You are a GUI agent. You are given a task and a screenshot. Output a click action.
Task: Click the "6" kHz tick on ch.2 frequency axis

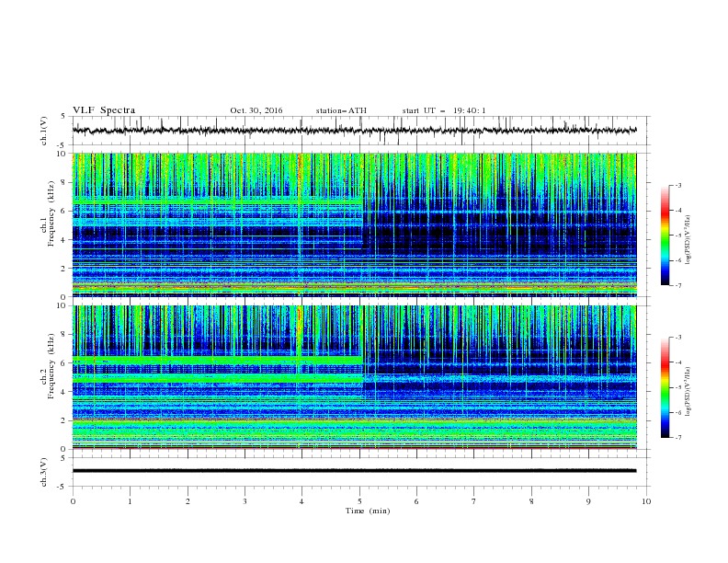[x=63, y=363]
